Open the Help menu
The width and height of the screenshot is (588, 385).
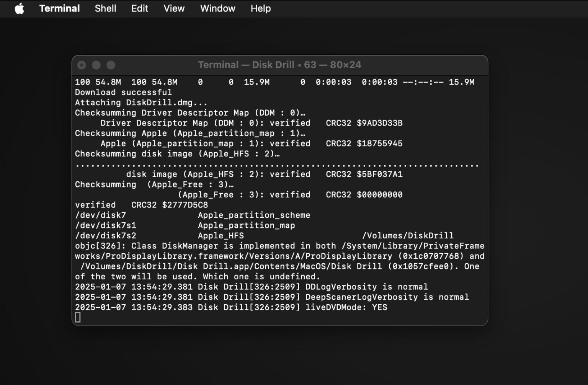click(x=260, y=8)
